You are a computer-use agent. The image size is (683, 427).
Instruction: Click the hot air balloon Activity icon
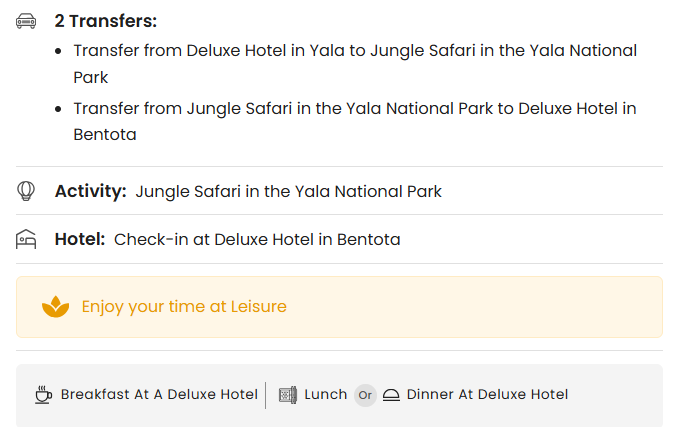point(27,190)
